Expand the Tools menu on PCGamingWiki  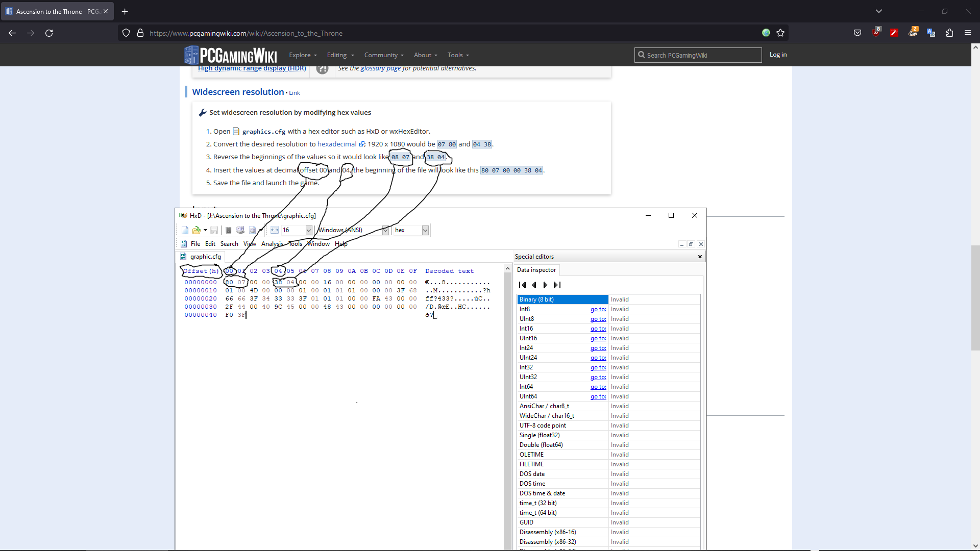(x=458, y=55)
